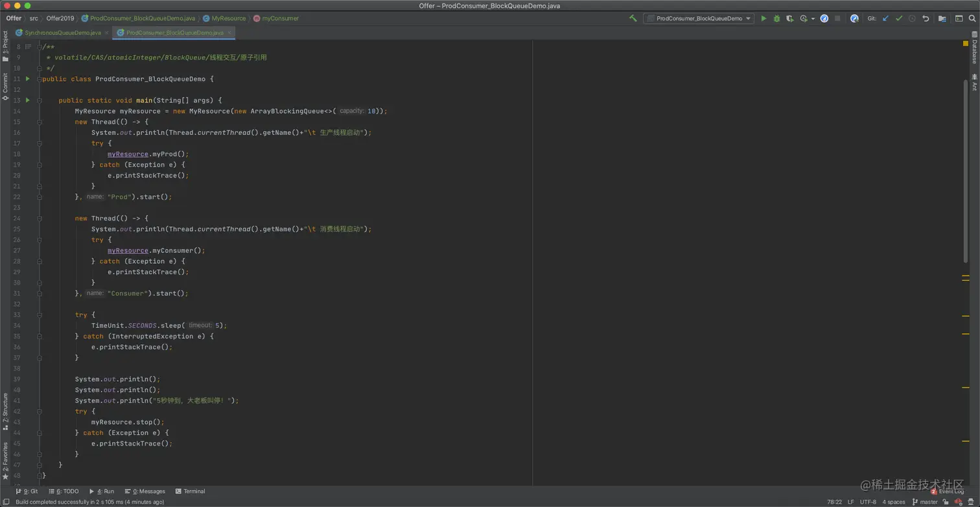Click the grayed-out Stop square icon
The height and width of the screenshot is (507, 980).
837,19
